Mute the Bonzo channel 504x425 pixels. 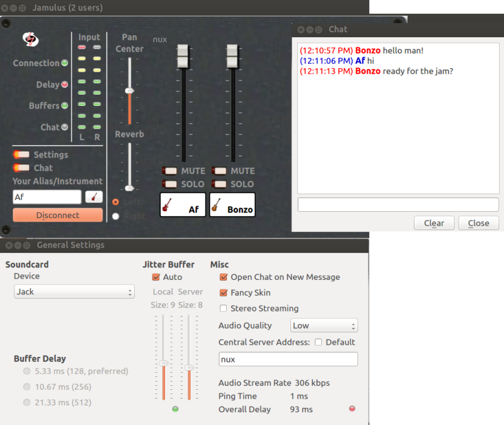[x=219, y=171]
